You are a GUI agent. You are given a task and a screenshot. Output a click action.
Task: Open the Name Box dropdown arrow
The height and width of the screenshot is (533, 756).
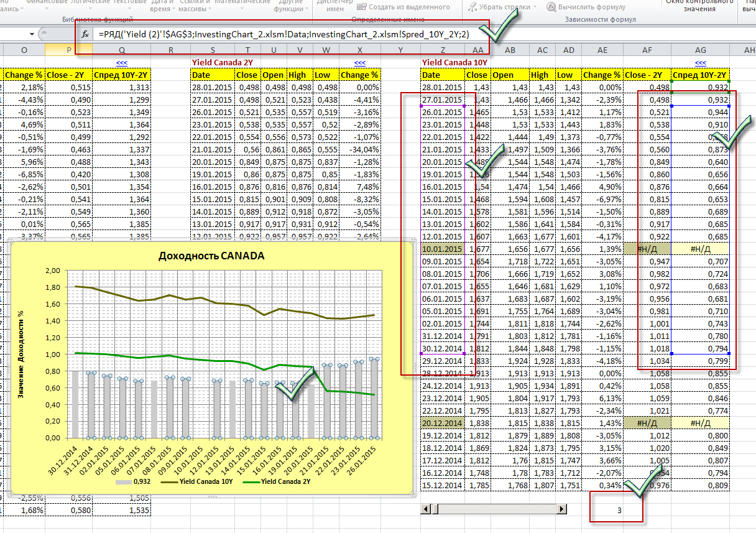coord(32,35)
